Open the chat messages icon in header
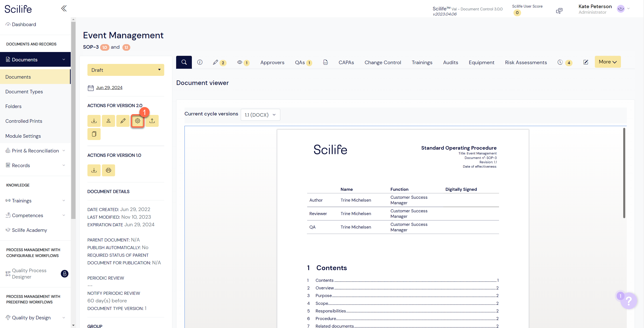The width and height of the screenshot is (644, 328). coord(559,11)
